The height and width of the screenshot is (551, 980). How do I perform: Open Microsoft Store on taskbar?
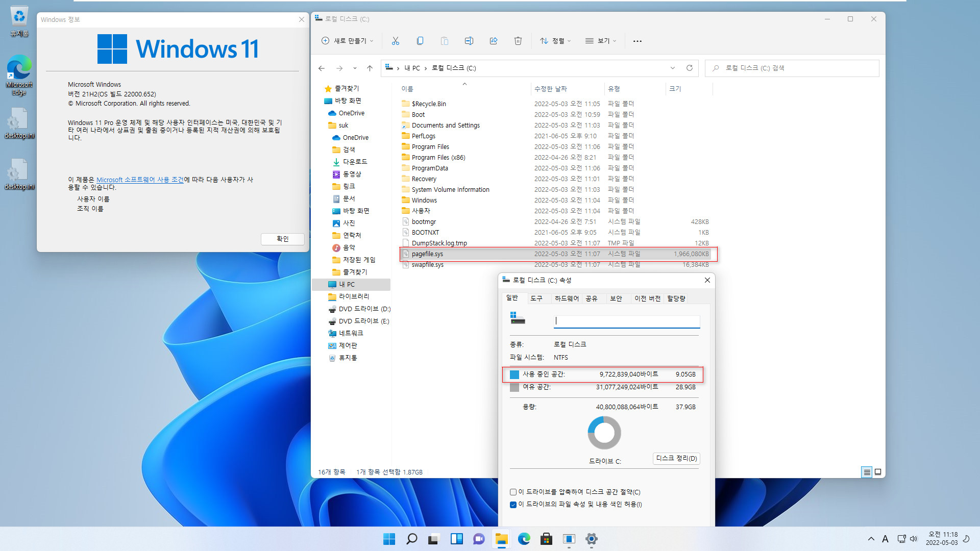coord(546,539)
